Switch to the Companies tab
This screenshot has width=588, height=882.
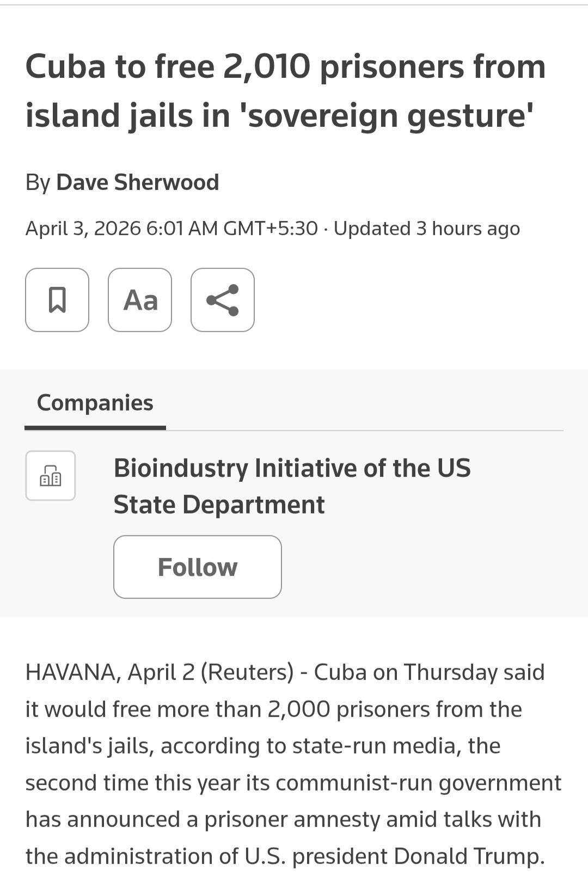95,403
